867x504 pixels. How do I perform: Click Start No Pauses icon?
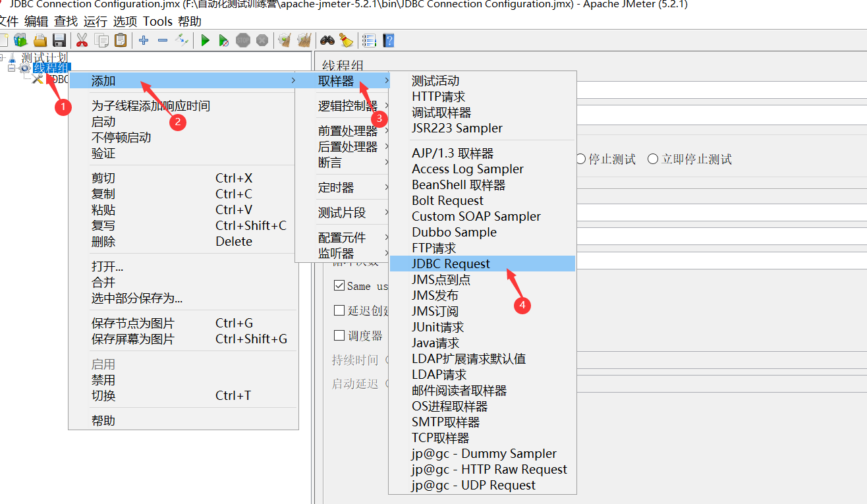click(224, 40)
